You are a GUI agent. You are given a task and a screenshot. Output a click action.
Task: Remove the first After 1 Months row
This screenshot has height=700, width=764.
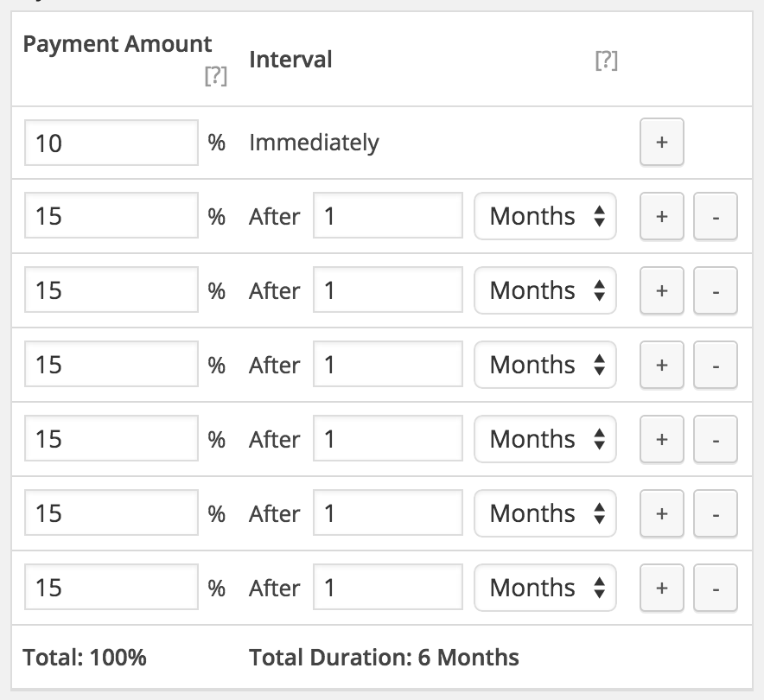(715, 216)
